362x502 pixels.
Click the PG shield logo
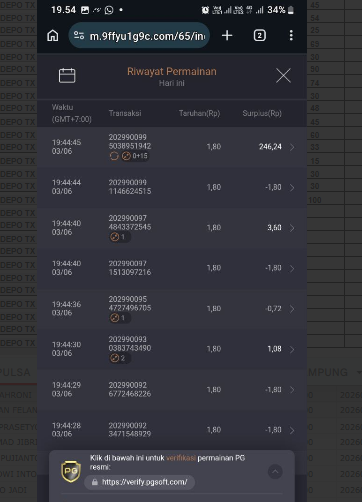[x=71, y=471]
